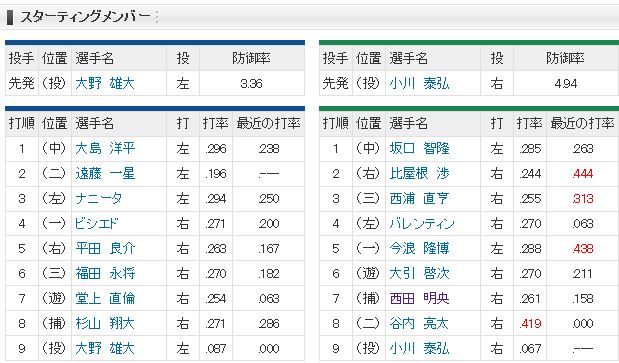Open ビシエド player page
The width and height of the screenshot is (619, 363).
(x=96, y=223)
